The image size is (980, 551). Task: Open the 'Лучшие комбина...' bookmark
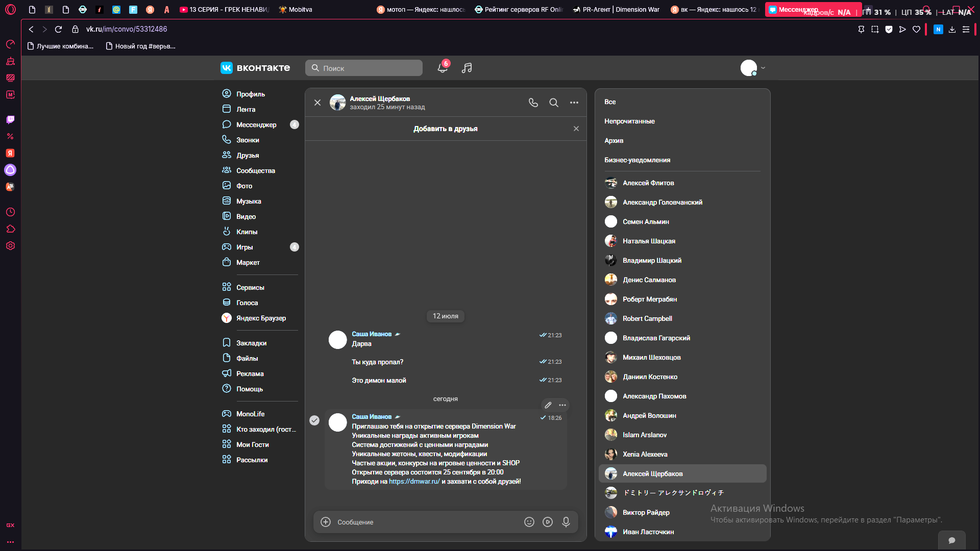(60, 46)
